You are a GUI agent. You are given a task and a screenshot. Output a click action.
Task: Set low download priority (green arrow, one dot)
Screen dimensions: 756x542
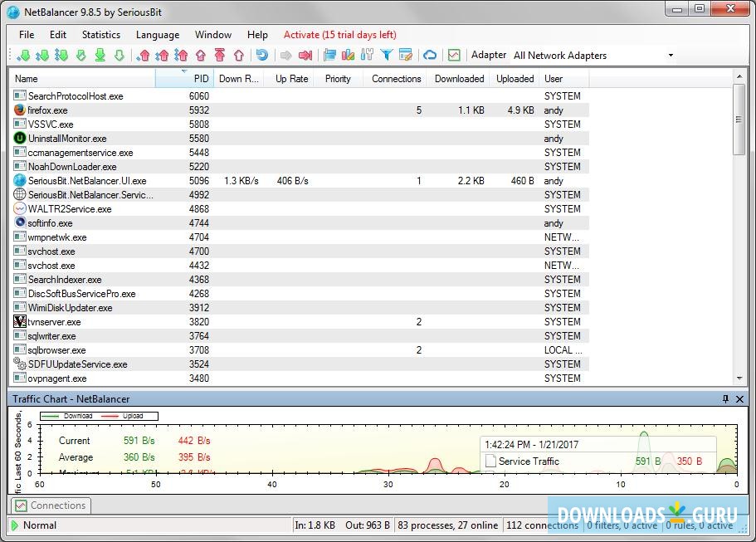pyautogui.click(x=23, y=56)
